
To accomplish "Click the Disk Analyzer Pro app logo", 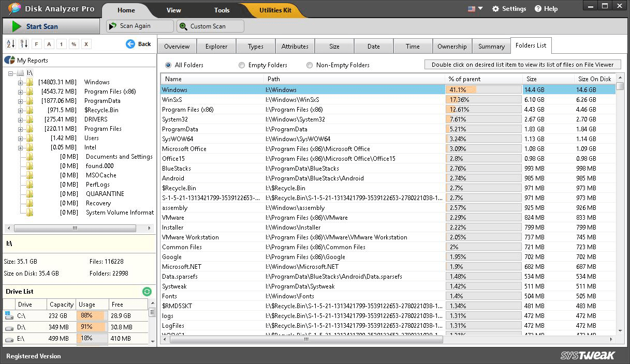I will 14,9.
